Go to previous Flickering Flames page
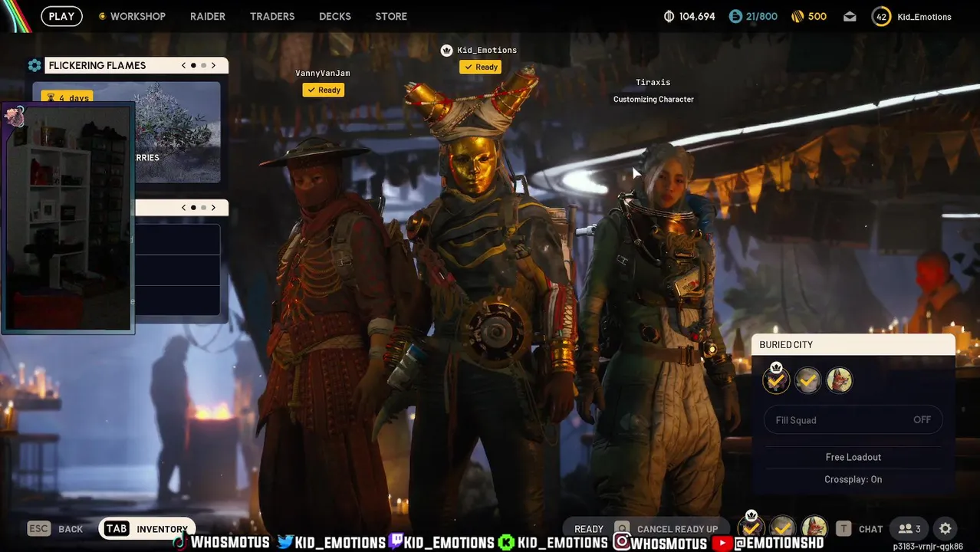 [x=183, y=65]
